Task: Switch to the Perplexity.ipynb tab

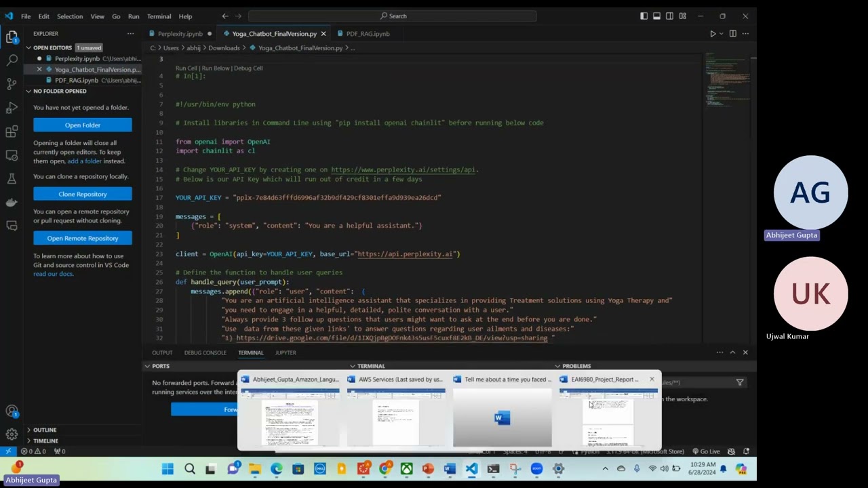Action: [x=180, y=33]
